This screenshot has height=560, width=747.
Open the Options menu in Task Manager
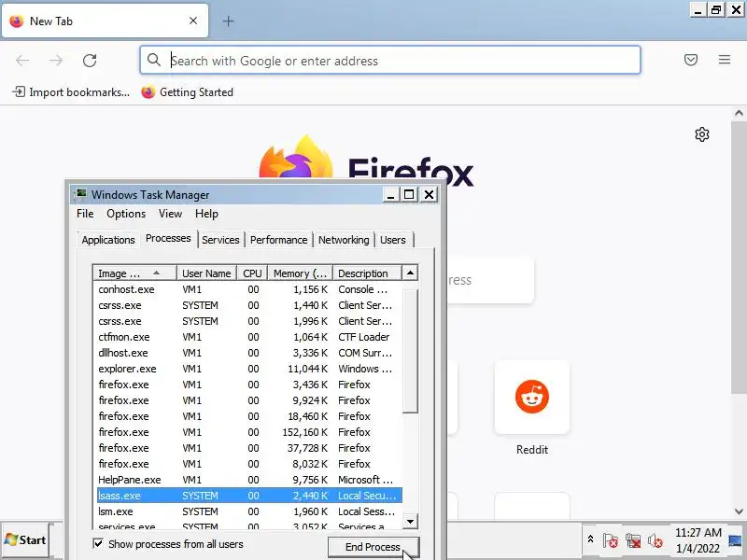pyautogui.click(x=126, y=214)
